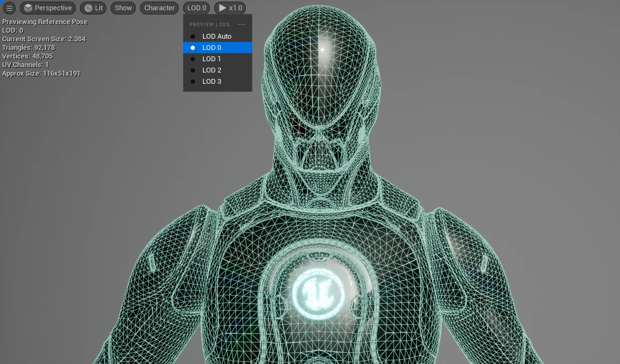Open the viewport options hamburger menu
The height and width of the screenshot is (364, 620).
(9, 8)
